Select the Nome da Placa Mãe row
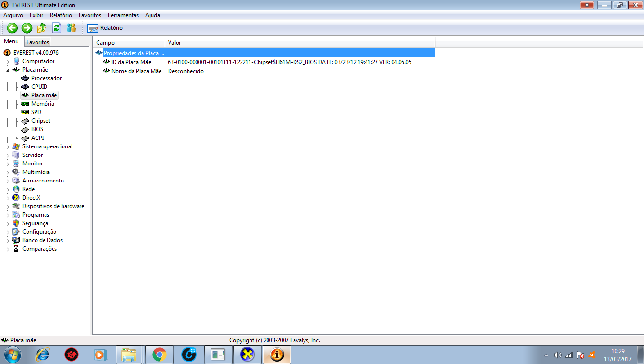The height and width of the screenshot is (364, 644). (264, 71)
